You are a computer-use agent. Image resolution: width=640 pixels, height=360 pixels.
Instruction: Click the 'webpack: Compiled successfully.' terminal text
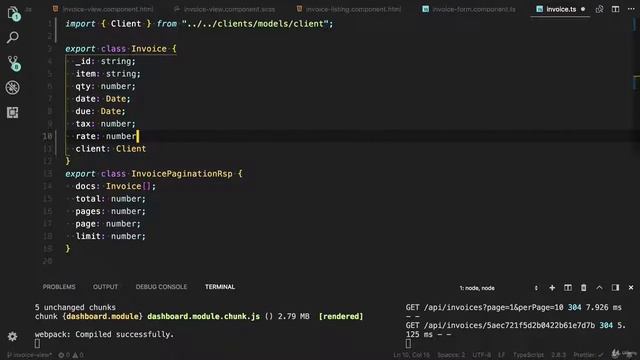point(104,334)
